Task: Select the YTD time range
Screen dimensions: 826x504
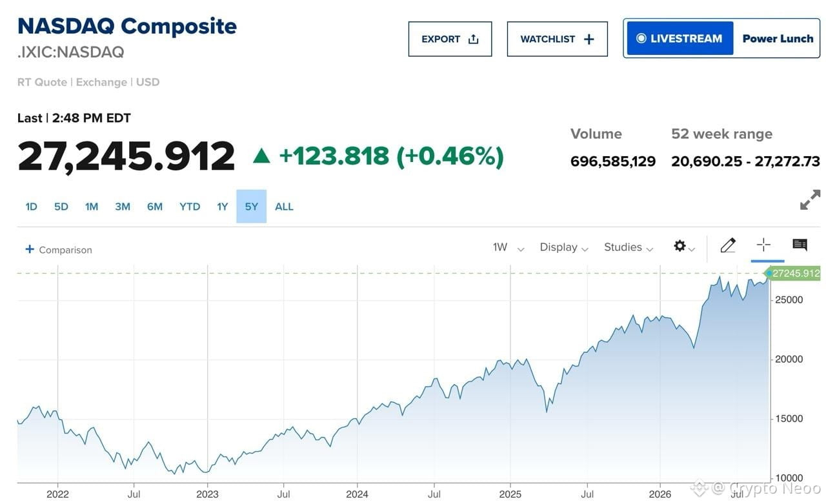Action: [190, 207]
